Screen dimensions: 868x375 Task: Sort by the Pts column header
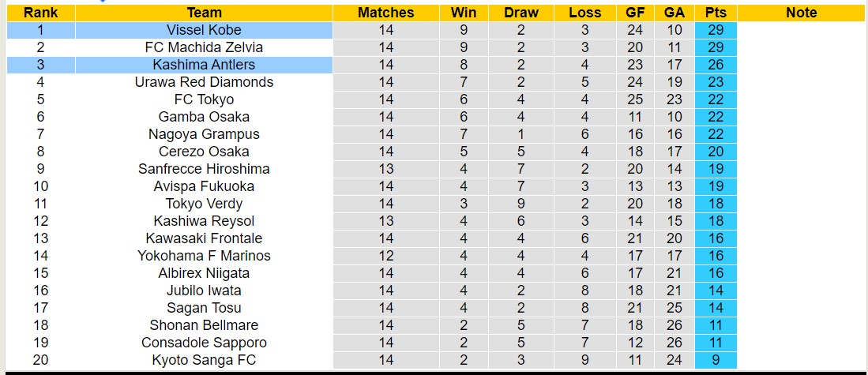click(x=716, y=13)
